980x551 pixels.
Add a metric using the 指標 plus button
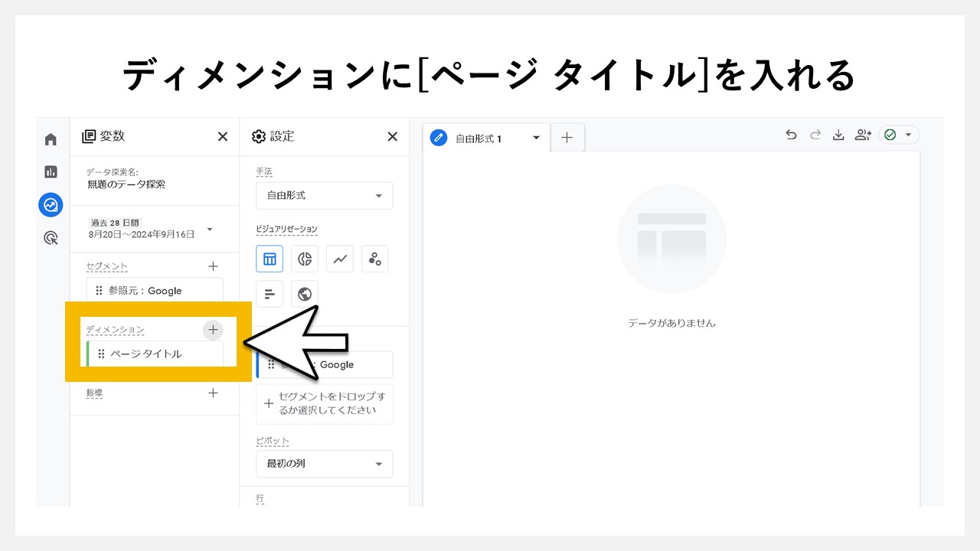click(x=213, y=393)
